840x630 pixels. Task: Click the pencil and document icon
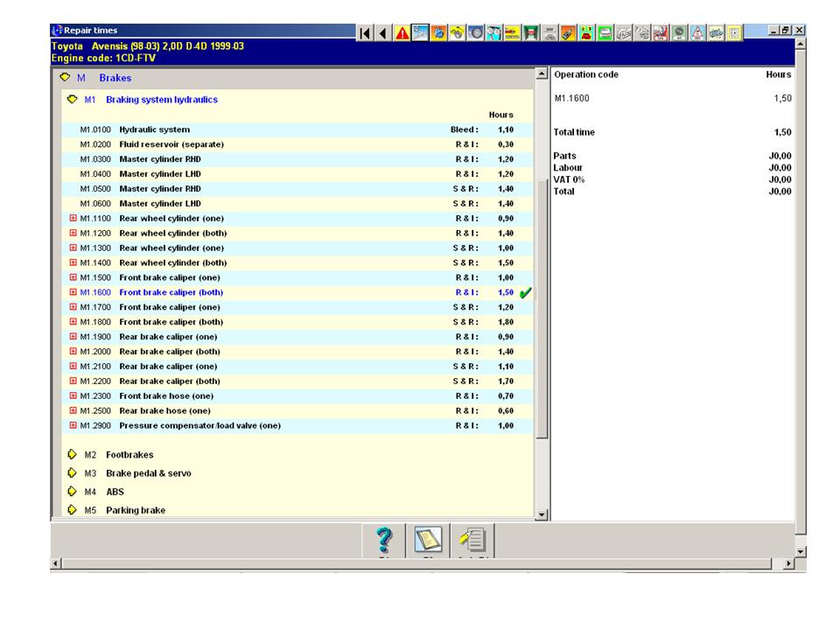[473, 540]
